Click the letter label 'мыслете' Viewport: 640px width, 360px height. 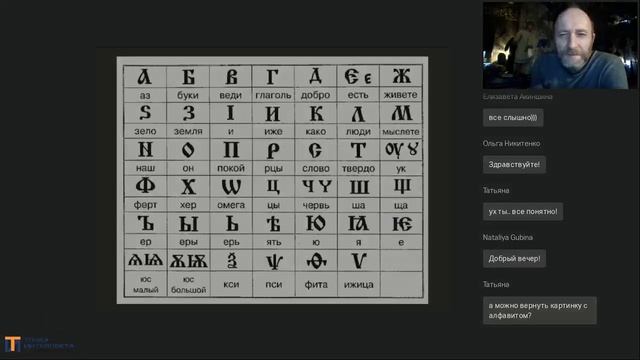tap(400, 131)
